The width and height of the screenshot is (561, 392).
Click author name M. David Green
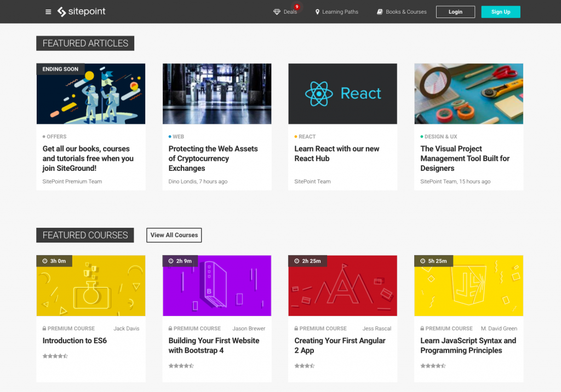499,328
